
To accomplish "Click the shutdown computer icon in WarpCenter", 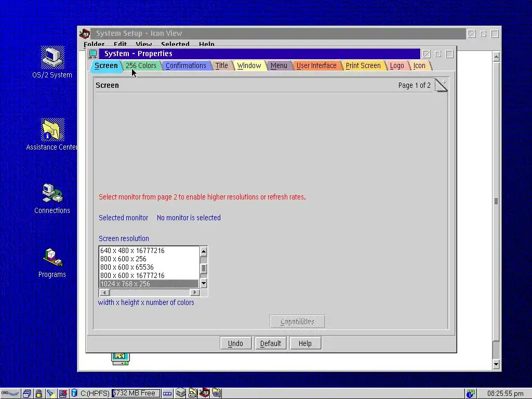I will click(63, 393).
